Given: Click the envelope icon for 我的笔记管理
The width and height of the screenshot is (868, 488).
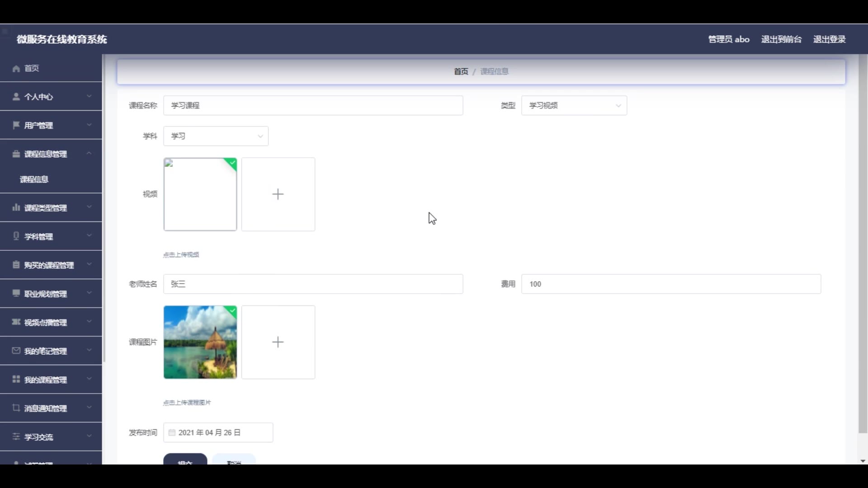Looking at the screenshot, I should (16, 351).
